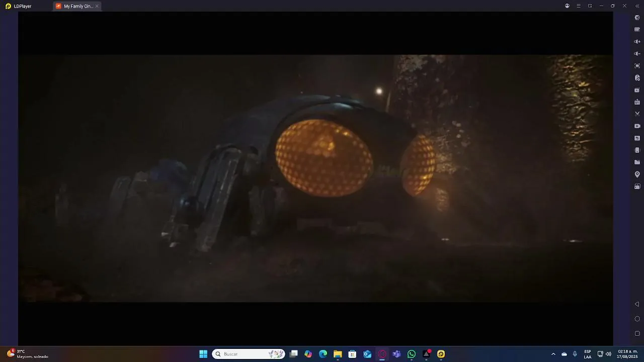Close the My Family Cinema tab
Viewport: 644px width, 362px height.
pyautogui.click(x=97, y=6)
